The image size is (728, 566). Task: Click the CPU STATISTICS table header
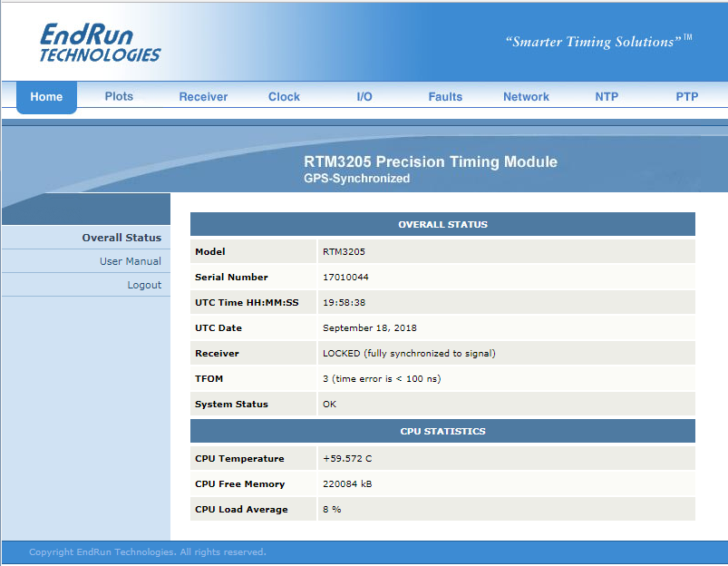coord(442,431)
